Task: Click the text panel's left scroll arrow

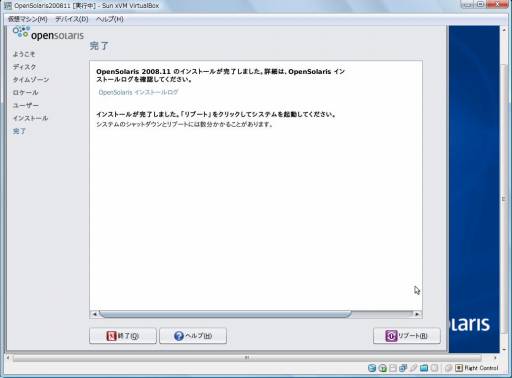Action: pos(94,314)
